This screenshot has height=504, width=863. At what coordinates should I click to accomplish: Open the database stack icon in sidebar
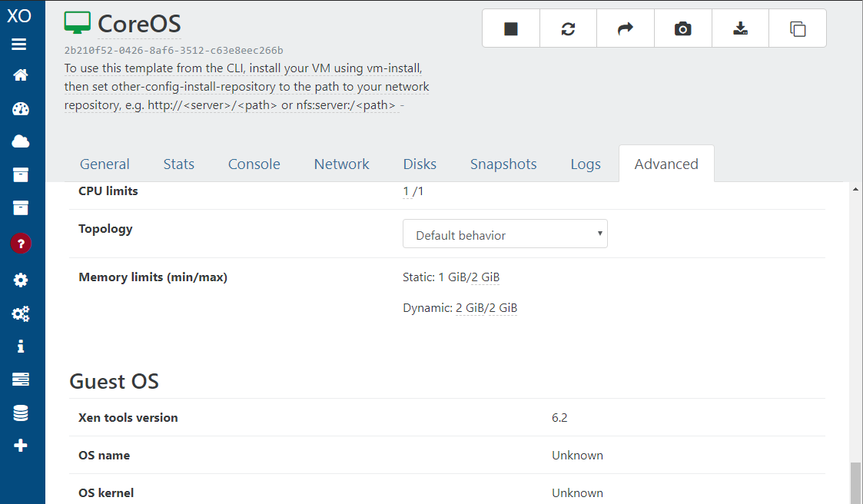pyautogui.click(x=20, y=413)
